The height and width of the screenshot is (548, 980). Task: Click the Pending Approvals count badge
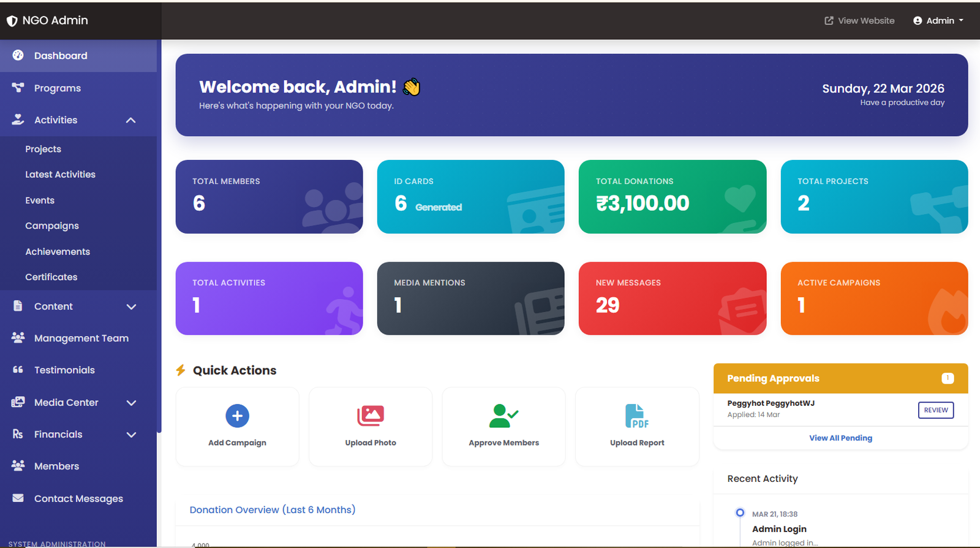coord(948,378)
